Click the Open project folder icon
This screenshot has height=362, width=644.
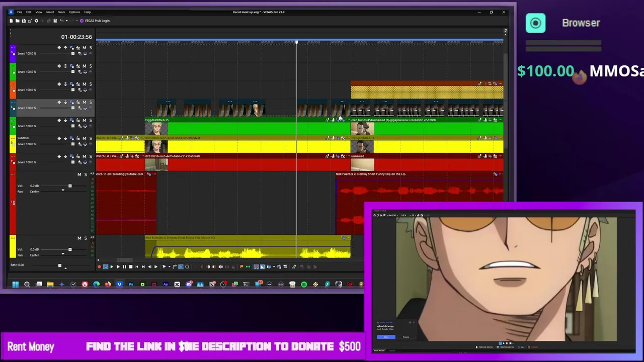click(17, 21)
